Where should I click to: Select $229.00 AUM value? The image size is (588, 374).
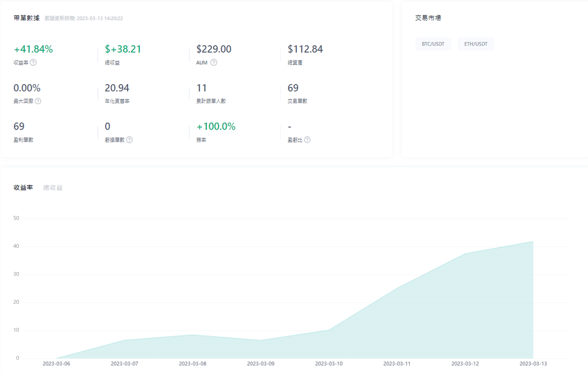[214, 49]
